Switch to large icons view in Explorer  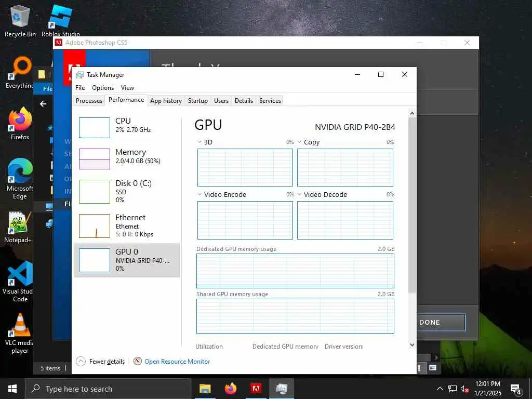point(433,368)
